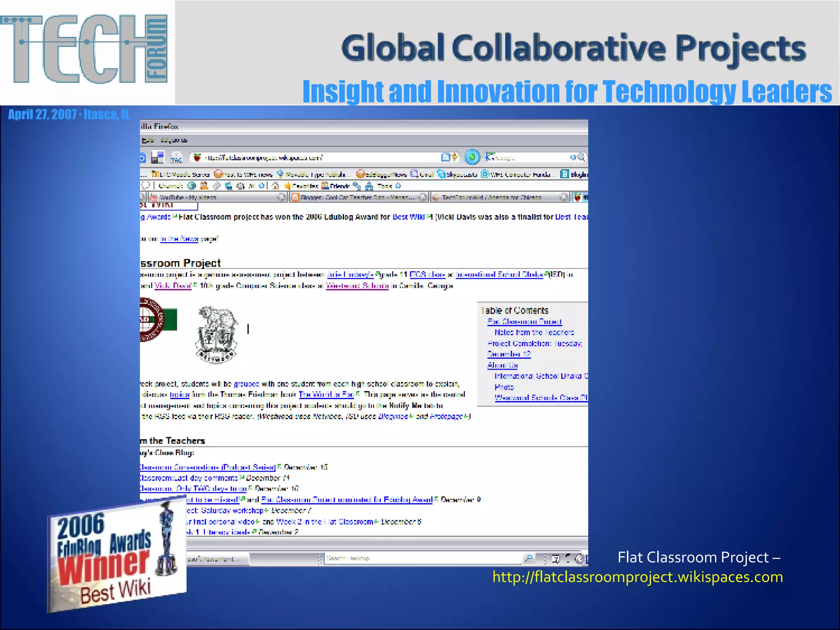Open Westwood Schools link in paragraph
This screenshot has height=630, width=840.
point(357,285)
